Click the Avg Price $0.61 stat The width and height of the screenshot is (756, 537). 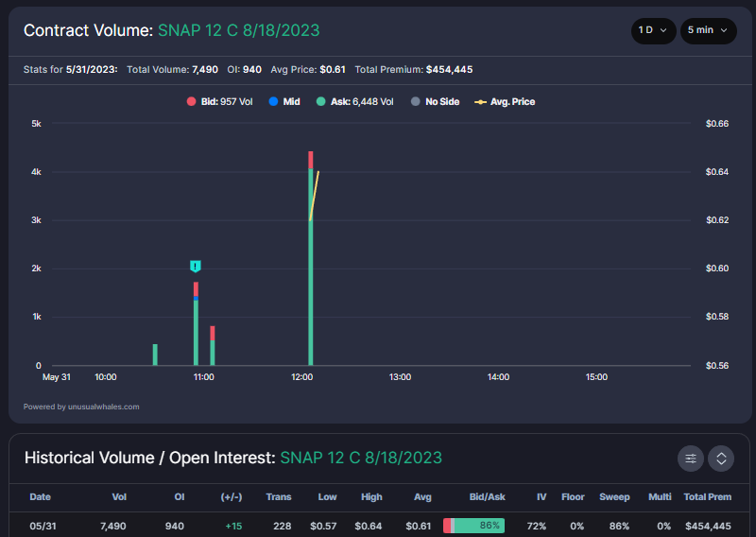[308, 69]
